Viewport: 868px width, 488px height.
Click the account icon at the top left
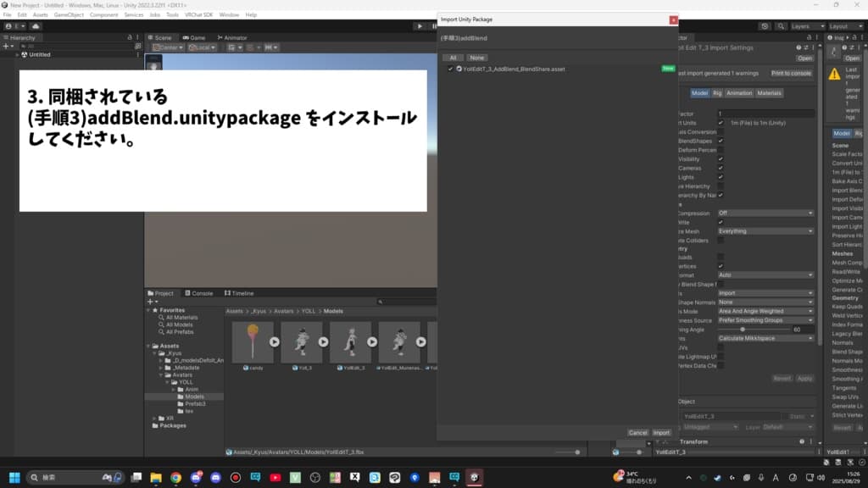tap(8, 26)
